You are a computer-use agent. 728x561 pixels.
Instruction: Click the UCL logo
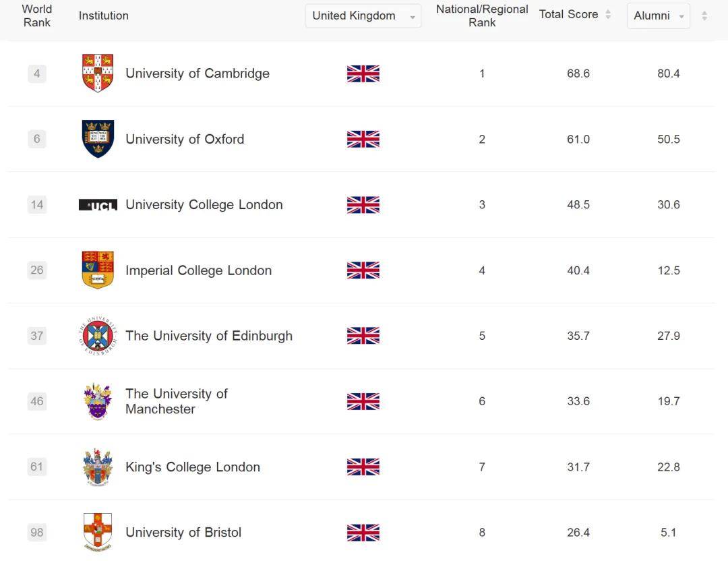(x=98, y=205)
